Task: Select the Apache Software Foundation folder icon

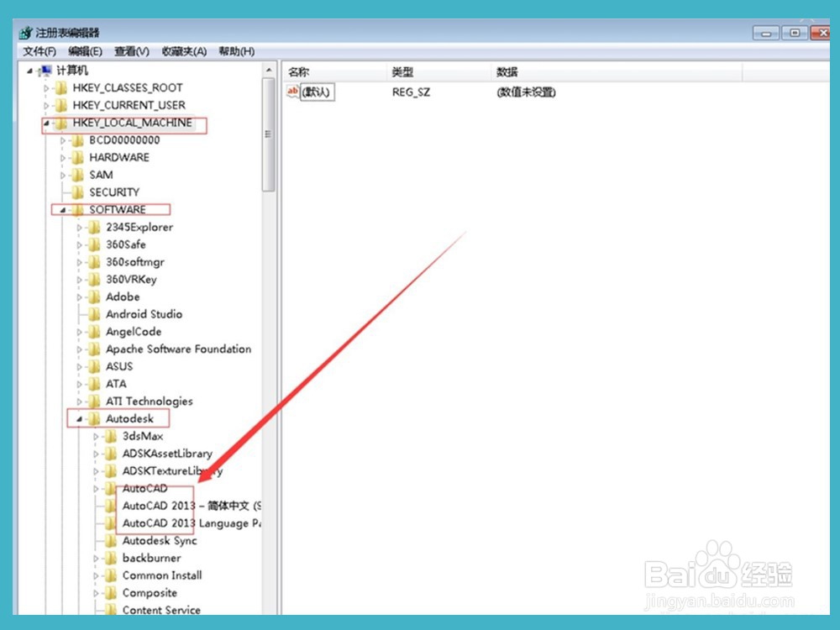Action: tap(94, 349)
